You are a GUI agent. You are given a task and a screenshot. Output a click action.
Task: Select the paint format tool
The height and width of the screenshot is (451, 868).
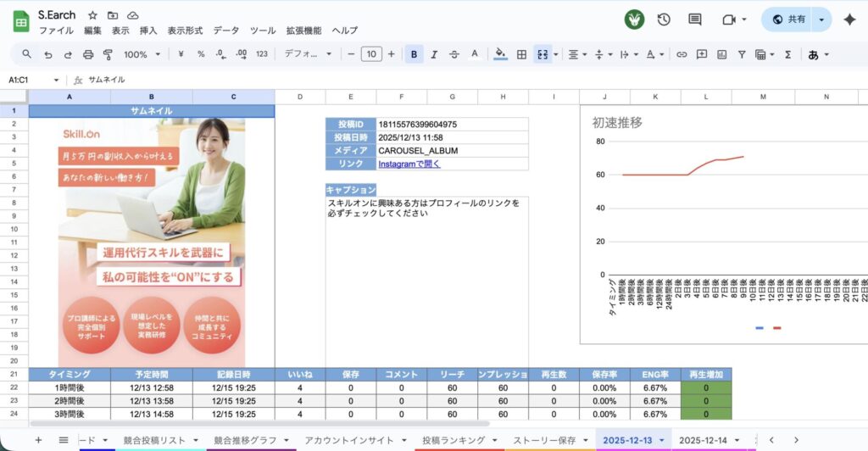tap(108, 54)
